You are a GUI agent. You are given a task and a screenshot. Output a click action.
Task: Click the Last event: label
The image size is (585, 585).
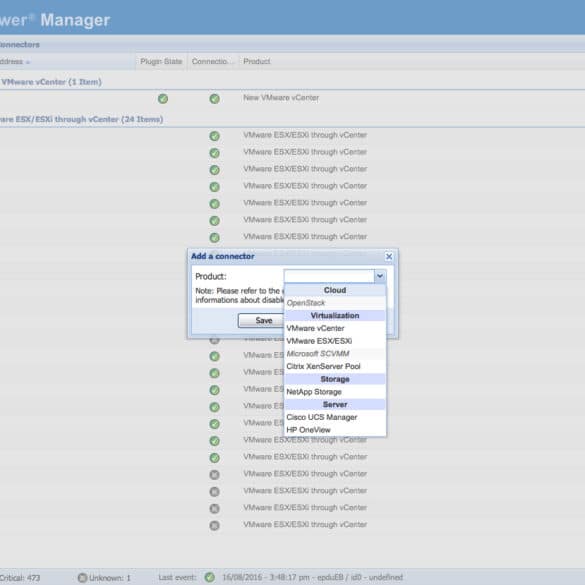click(x=177, y=578)
